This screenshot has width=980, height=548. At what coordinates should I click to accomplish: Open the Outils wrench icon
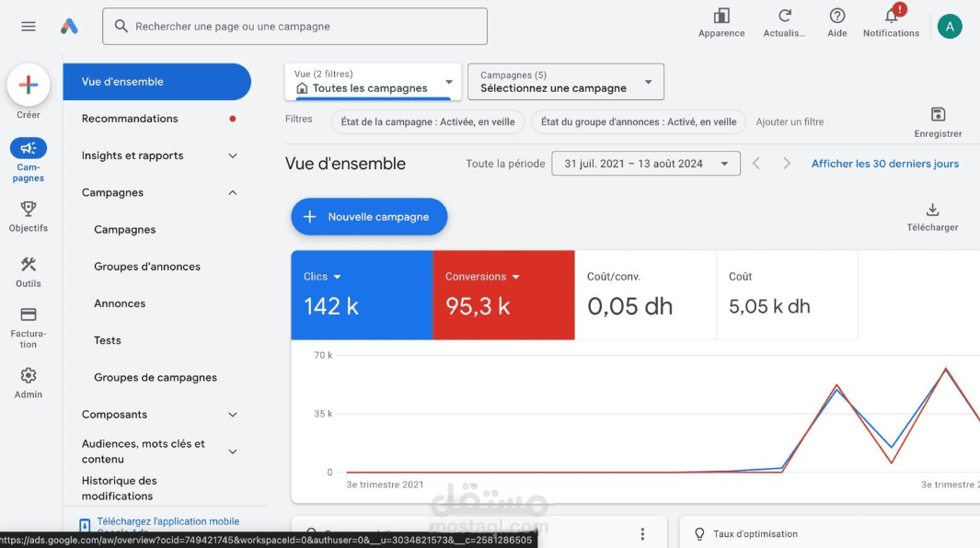point(29,264)
